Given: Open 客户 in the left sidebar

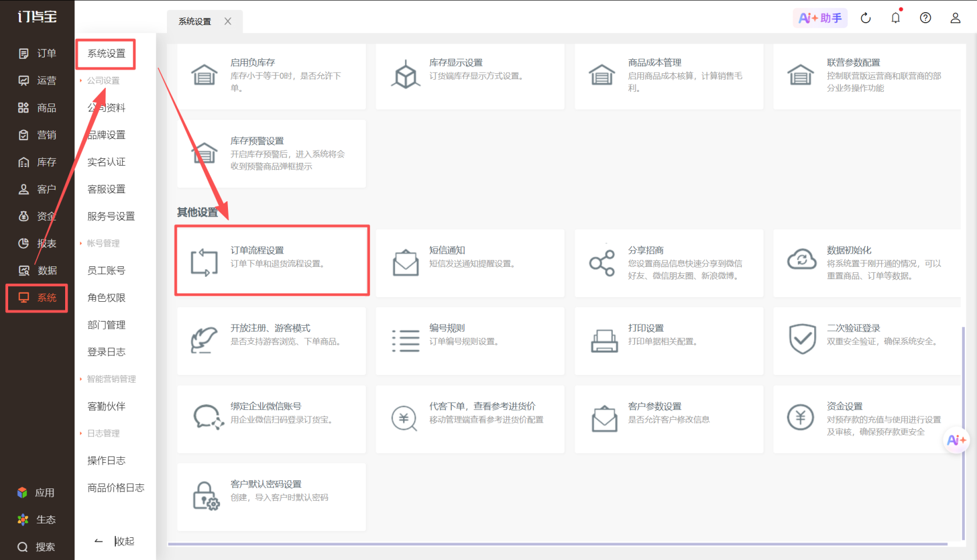Looking at the screenshot, I should 37,189.
